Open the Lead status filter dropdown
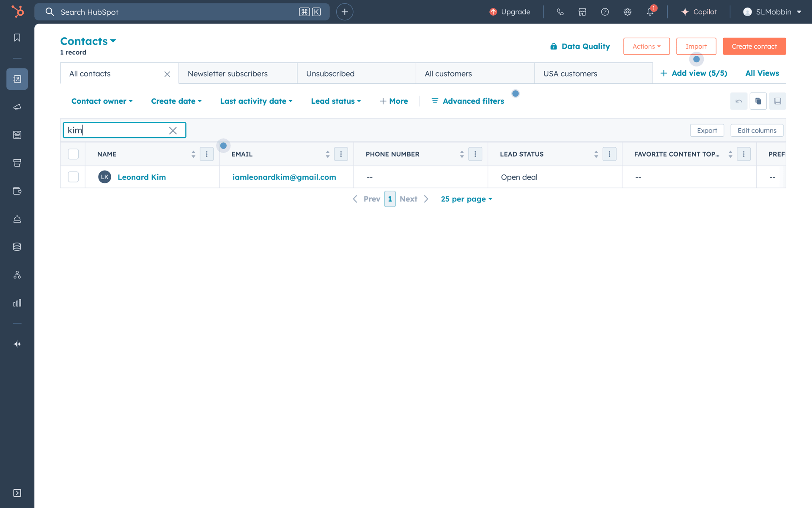 point(336,101)
